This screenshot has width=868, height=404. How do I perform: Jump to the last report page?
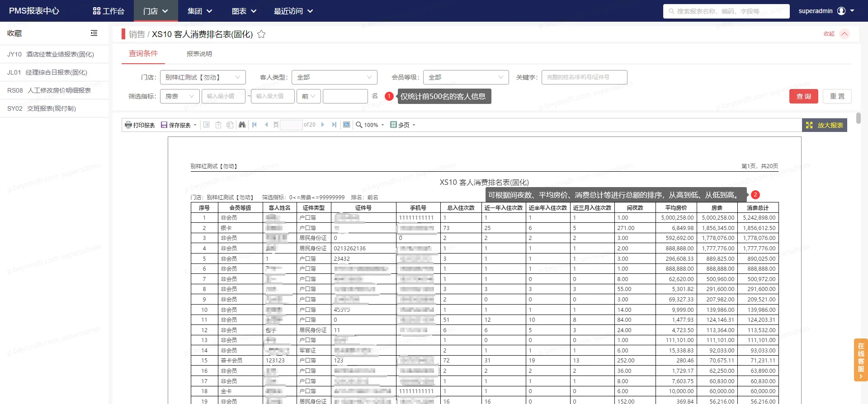coord(334,125)
